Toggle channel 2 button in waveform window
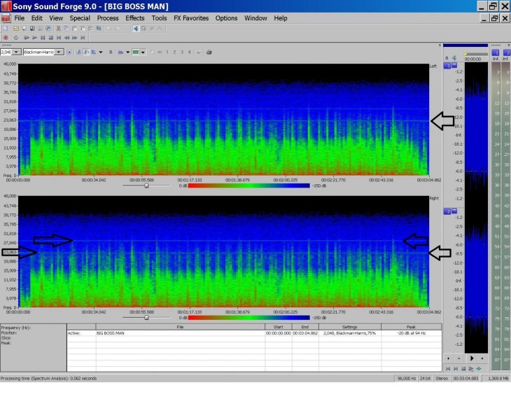This screenshot has width=511, height=420. tap(447, 211)
